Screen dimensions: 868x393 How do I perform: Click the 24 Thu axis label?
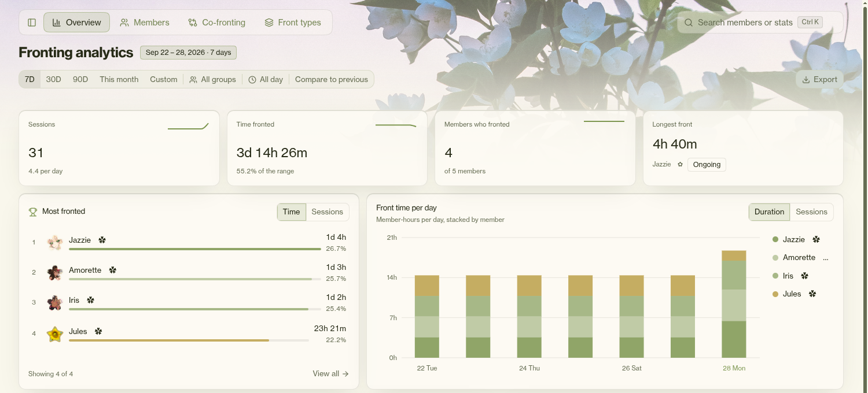(529, 368)
